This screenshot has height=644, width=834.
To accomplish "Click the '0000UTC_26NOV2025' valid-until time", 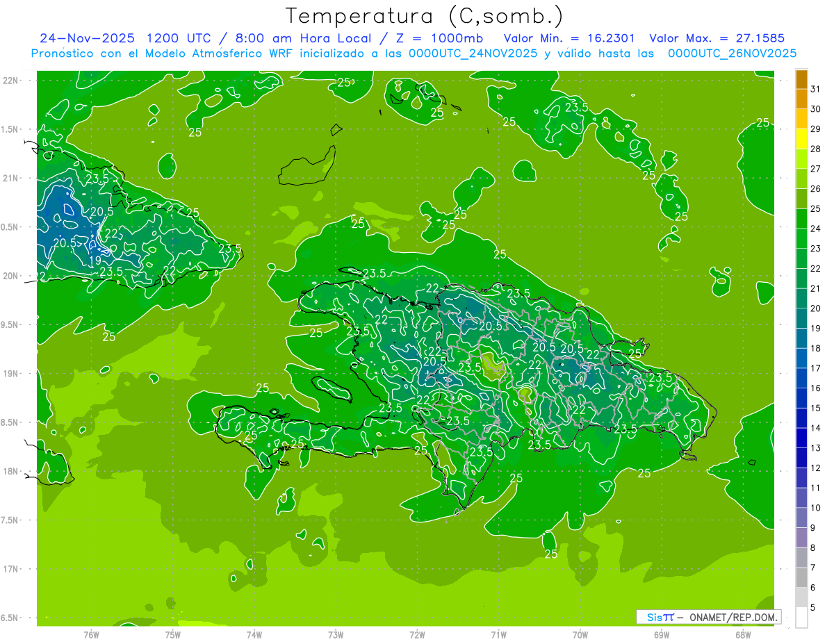I will [732, 53].
